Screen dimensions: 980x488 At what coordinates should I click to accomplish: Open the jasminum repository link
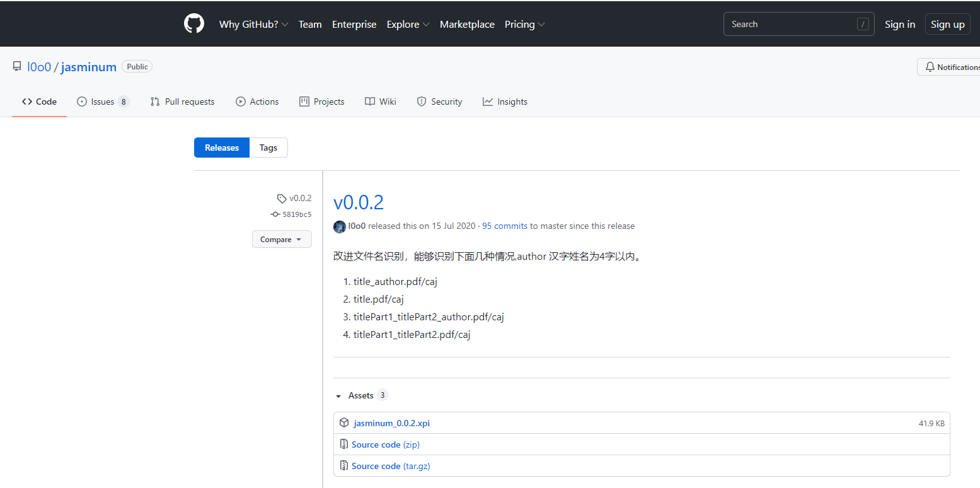[x=89, y=67]
